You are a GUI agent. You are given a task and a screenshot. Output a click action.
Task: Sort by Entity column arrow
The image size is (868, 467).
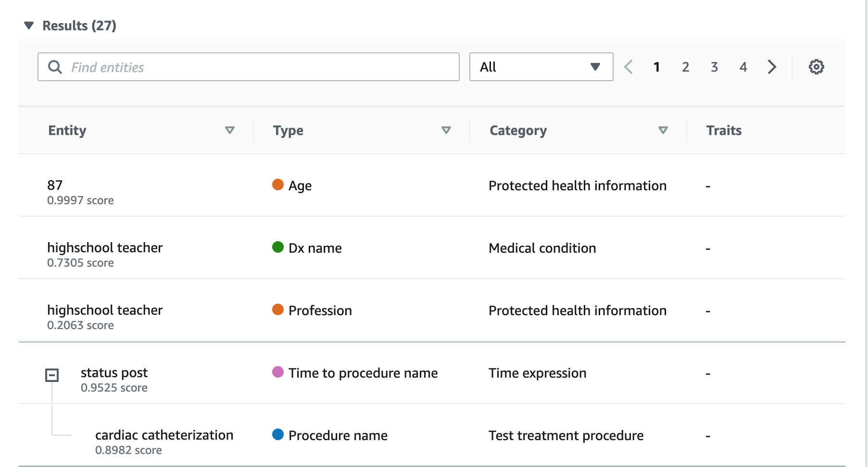pyautogui.click(x=230, y=130)
